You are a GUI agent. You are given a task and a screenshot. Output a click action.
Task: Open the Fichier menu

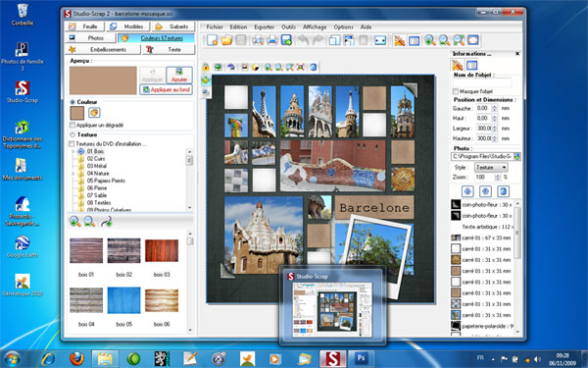pos(215,27)
